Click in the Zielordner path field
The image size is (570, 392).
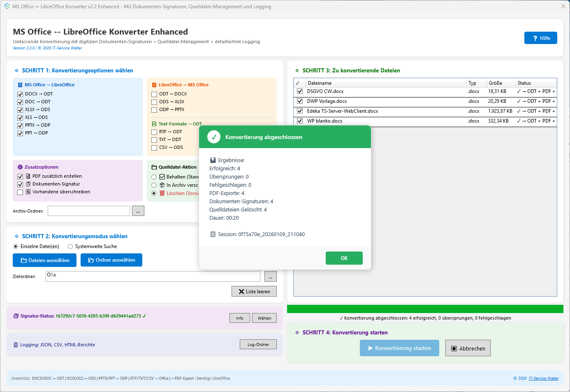[x=153, y=276]
